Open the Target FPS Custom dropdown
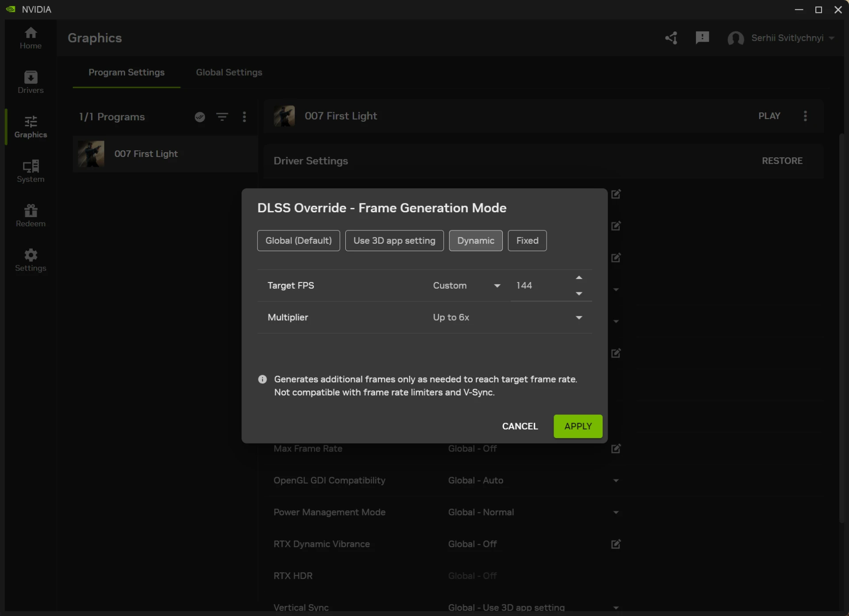The height and width of the screenshot is (616, 849). point(467,286)
